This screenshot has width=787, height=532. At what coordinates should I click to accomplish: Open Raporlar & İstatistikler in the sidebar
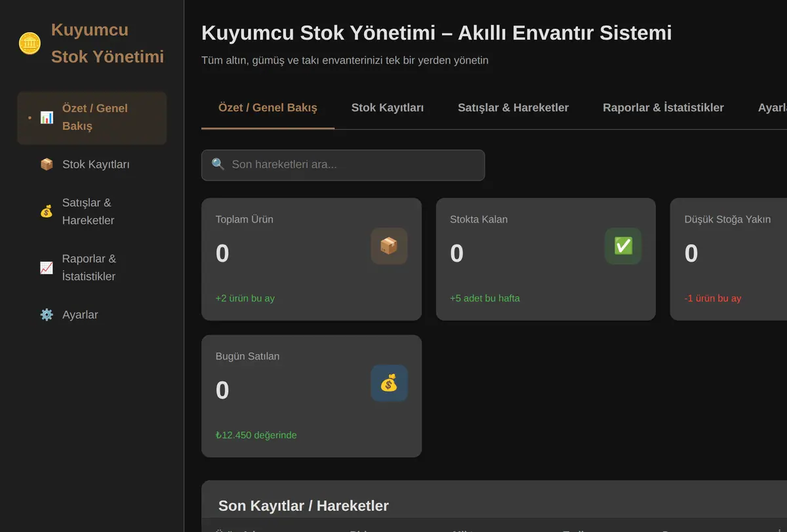click(x=92, y=268)
